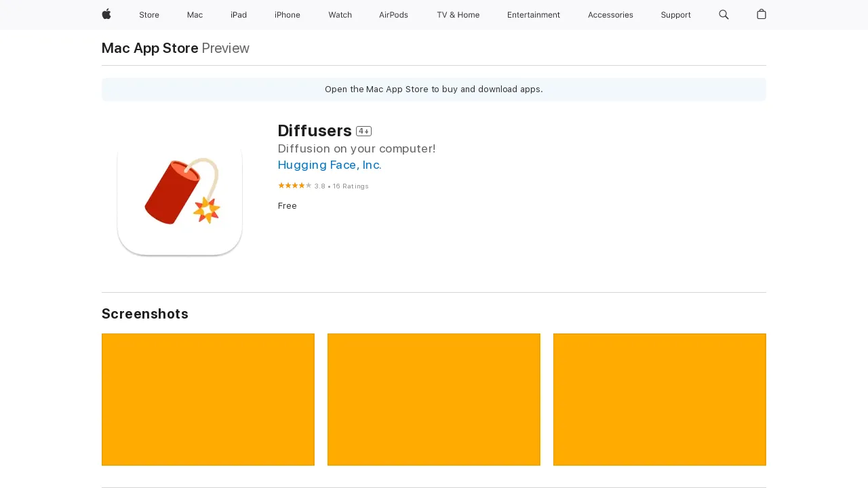Select the middle screenshot thumbnail
The height and width of the screenshot is (488, 868).
(434, 400)
